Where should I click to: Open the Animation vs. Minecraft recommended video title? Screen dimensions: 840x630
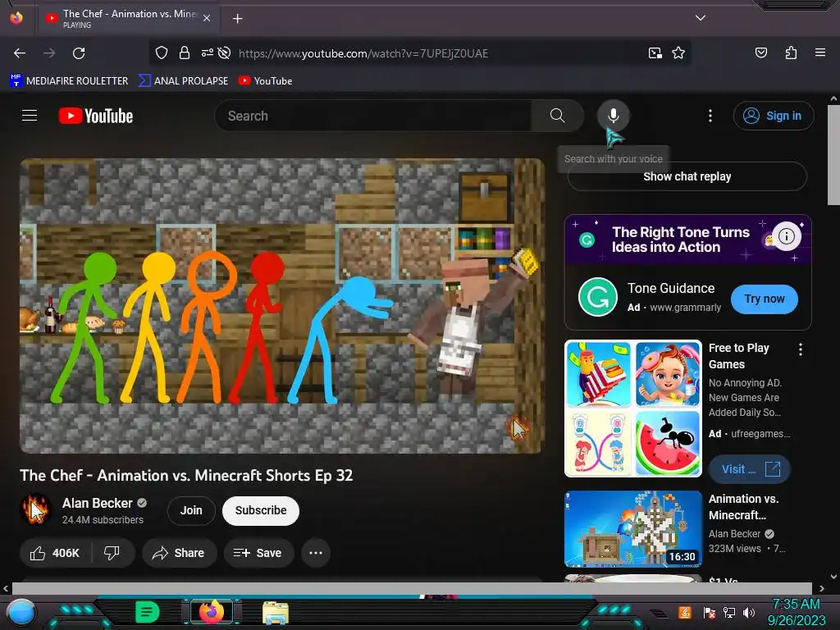point(743,507)
